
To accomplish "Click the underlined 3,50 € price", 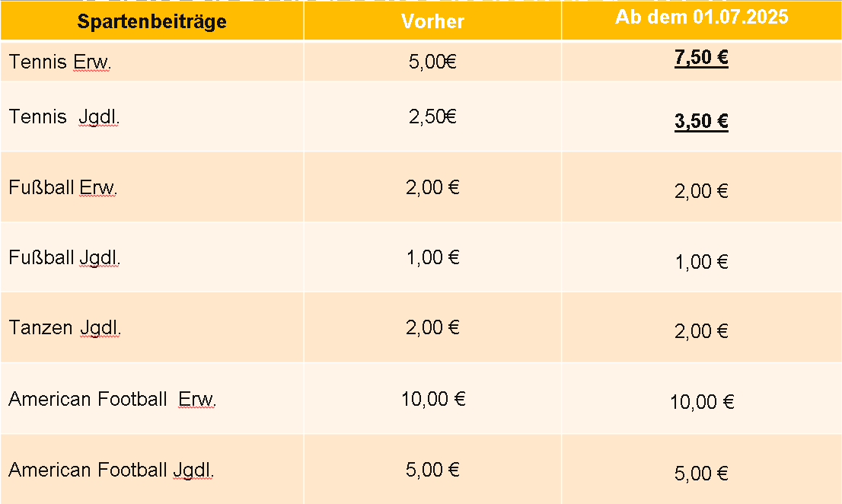I will (701, 121).
